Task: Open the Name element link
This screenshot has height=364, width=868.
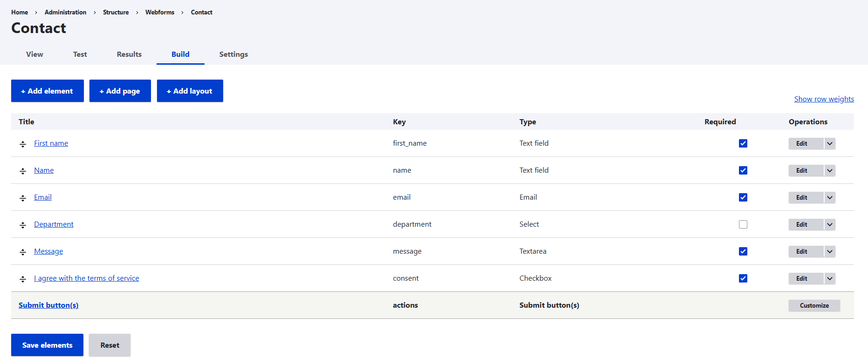Action: click(44, 170)
